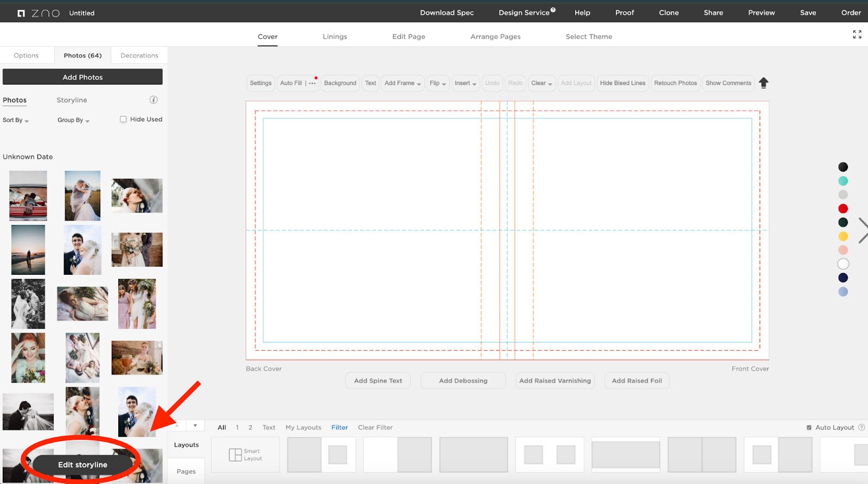Click Order in the top menu

tap(851, 12)
